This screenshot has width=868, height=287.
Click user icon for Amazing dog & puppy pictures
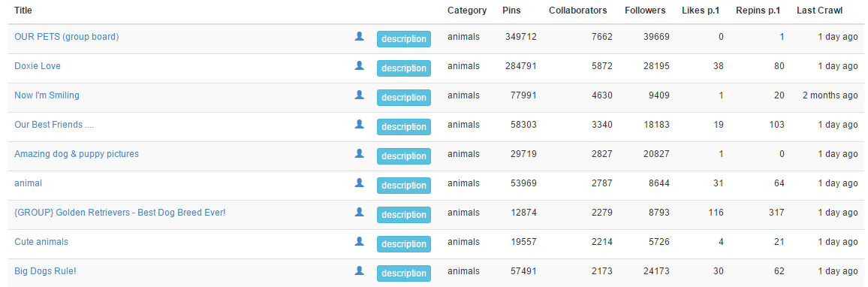[x=359, y=153]
